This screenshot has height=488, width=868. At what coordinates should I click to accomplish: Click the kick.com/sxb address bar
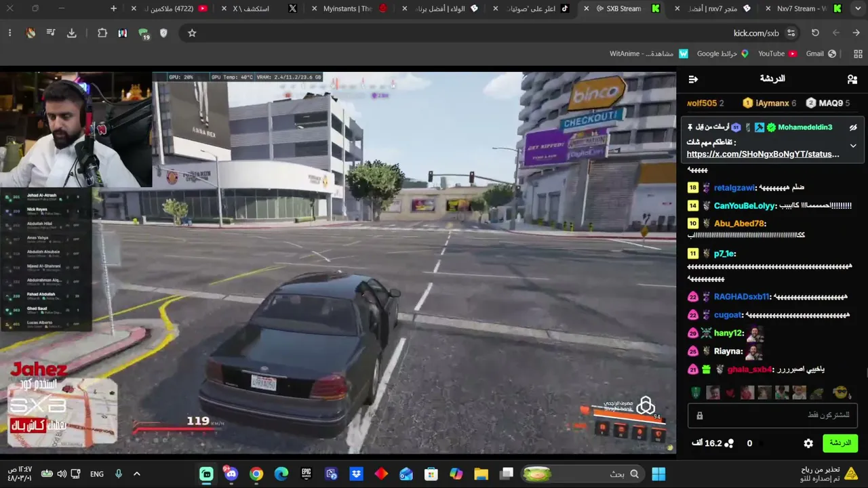click(x=756, y=33)
